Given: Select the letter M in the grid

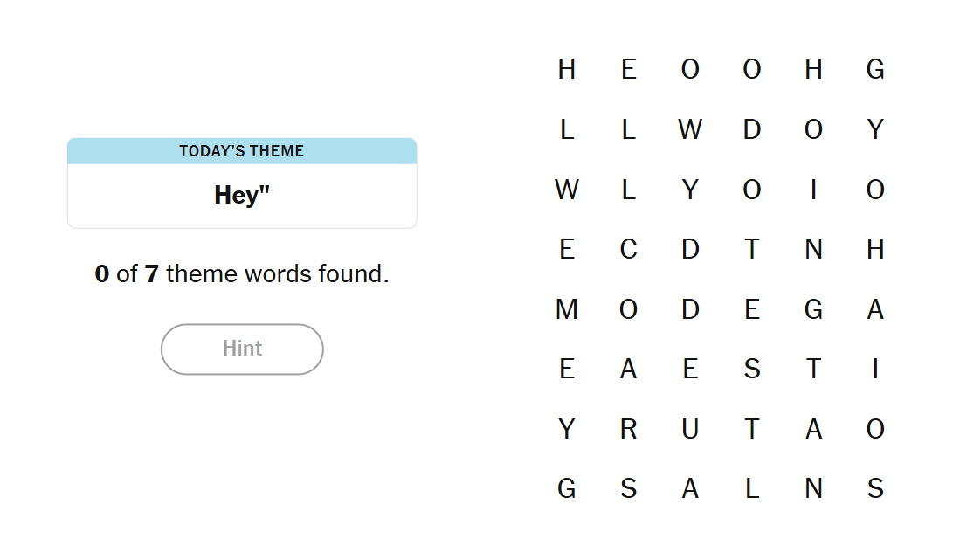Looking at the screenshot, I should (567, 309).
